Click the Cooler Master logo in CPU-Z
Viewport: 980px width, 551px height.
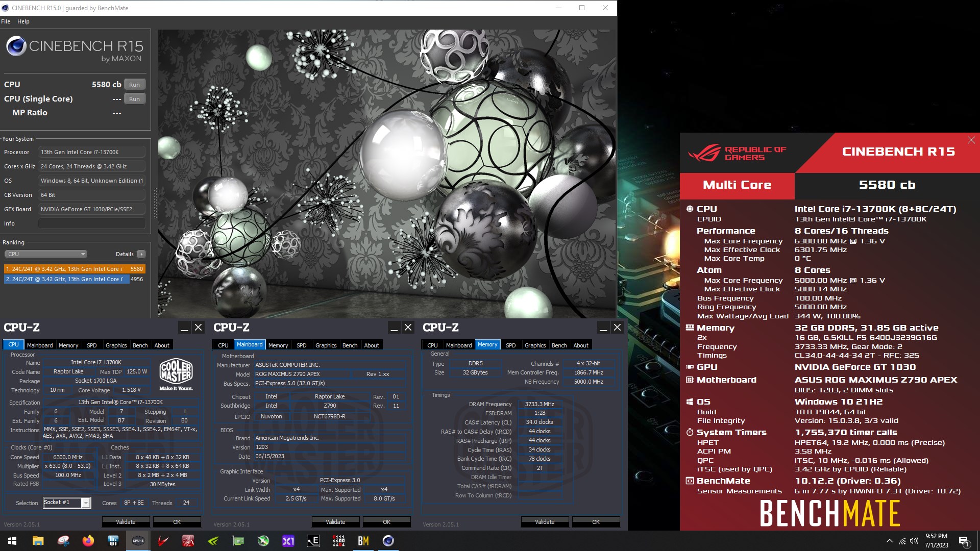tap(176, 374)
